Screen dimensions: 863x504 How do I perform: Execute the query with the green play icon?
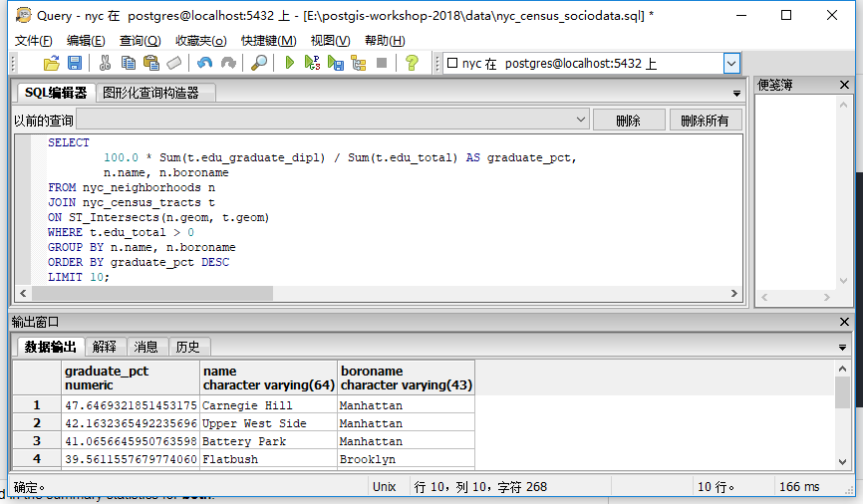click(x=290, y=64)
